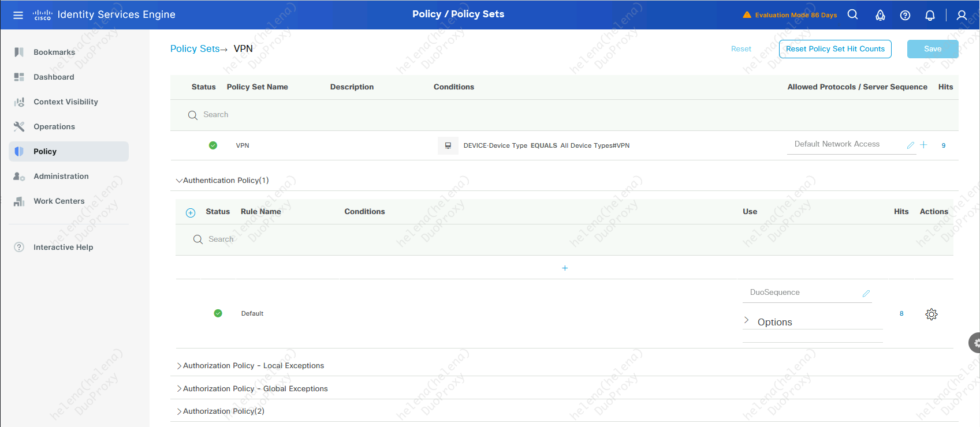The width and height of the screenshot is (980, 427).
Task: Toggle the VPN policy set status indicator
Action: click(x=213, y=145)
